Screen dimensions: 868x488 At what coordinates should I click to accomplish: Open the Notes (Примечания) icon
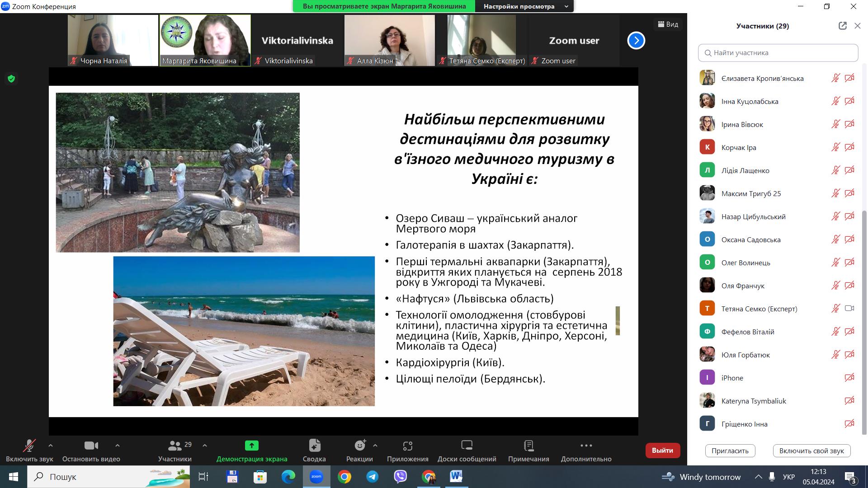click(528, 446)
